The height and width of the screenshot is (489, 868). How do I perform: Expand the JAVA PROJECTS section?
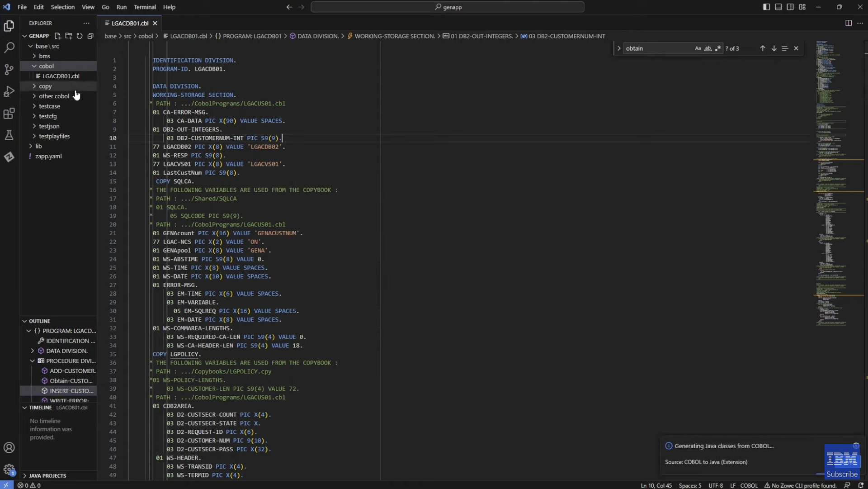coord(47,475)
